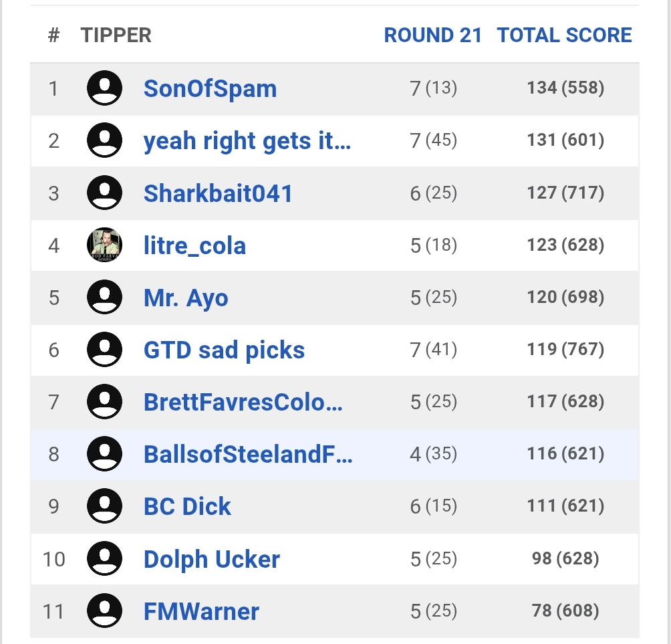Click FMWarner's avatar icon

point(104,611)
